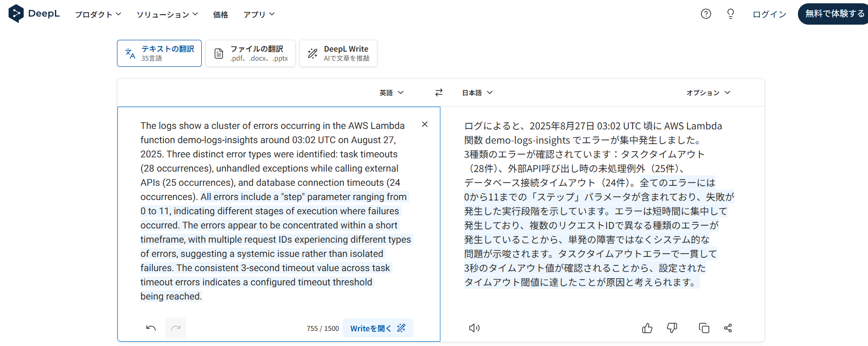Image resolution: width=868 pixels, height=346 pixels.
Task: Give thumbs up to translation
Action: (647, 328)
